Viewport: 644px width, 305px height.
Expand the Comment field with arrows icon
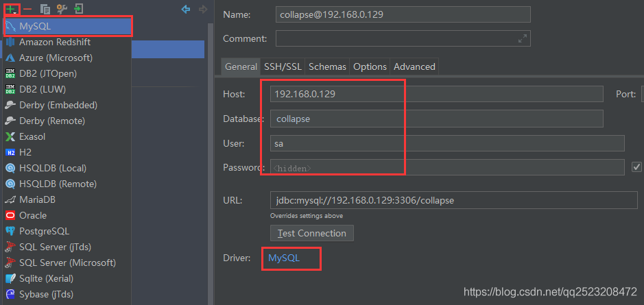tap(522, 39)
